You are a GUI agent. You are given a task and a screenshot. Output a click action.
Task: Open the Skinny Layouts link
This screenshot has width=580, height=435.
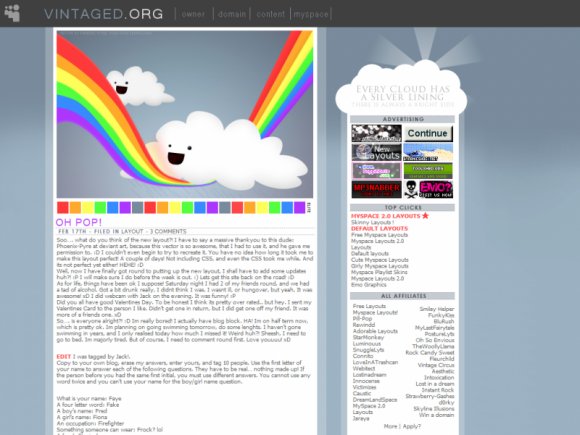click(x=372, y=222)
